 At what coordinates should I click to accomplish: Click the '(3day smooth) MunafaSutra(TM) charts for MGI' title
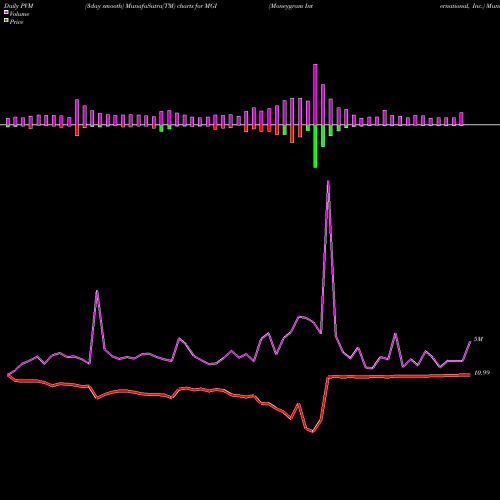coord(151,6)
